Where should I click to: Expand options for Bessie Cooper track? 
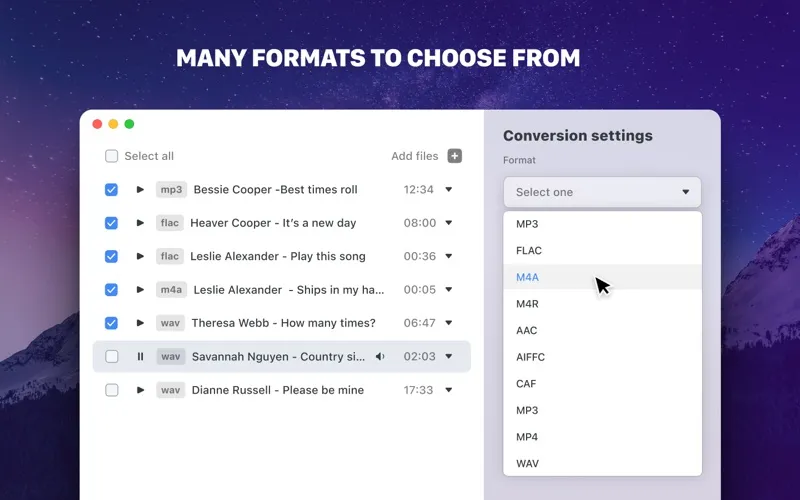[448, 189]
